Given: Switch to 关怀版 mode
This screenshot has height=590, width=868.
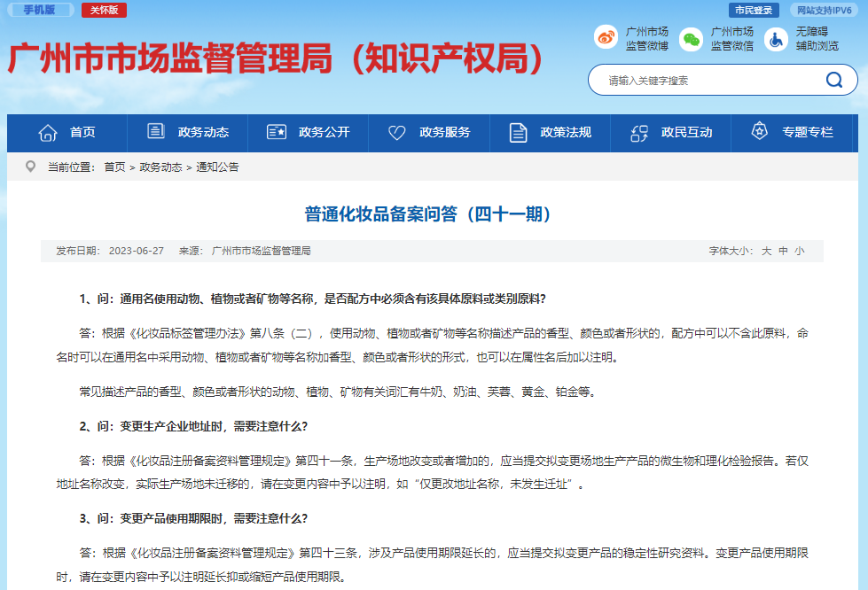Looking at the screenshot, I should [x=104, y=10].
